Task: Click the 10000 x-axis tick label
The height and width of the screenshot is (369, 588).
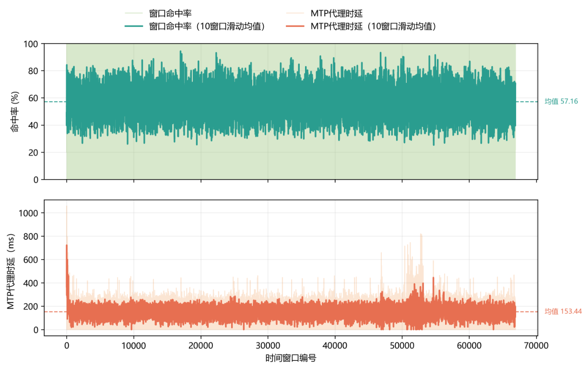Action: click(133, 345)
